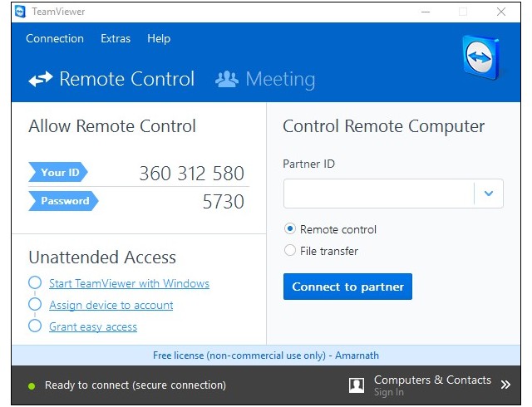The width and height of the screenshot is (532, 407).
Task: Click circle icon beside Start TeamViewer with Windows
Action: (35, 283)
